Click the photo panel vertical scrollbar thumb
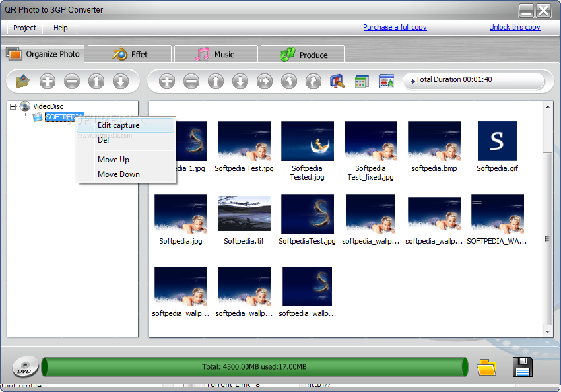561x392 pixels. [548, 239]
